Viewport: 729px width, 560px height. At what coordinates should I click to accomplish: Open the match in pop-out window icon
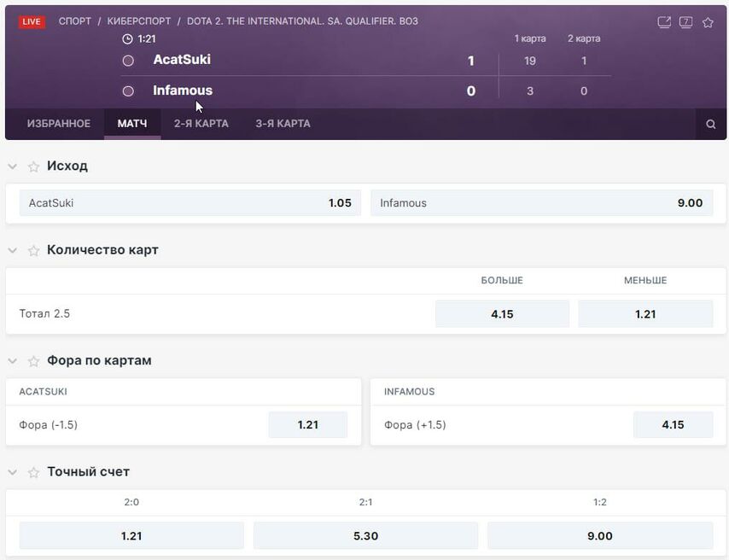664,22
